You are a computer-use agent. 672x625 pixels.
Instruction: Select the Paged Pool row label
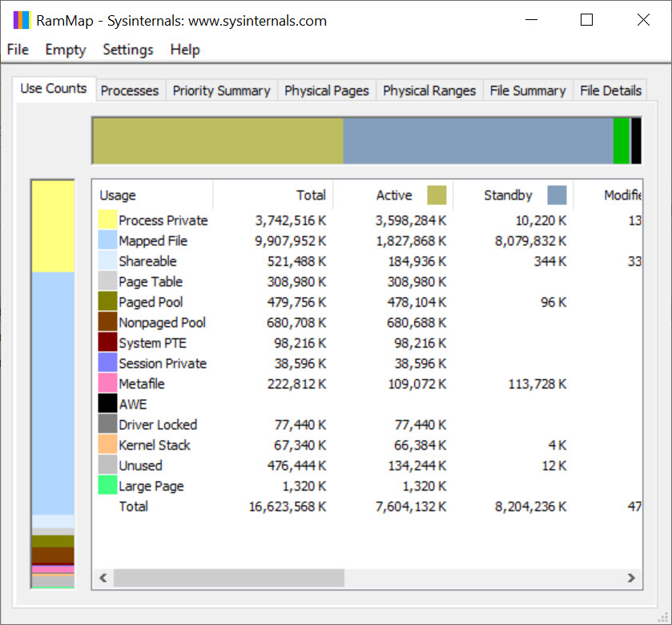click(151, 302)
